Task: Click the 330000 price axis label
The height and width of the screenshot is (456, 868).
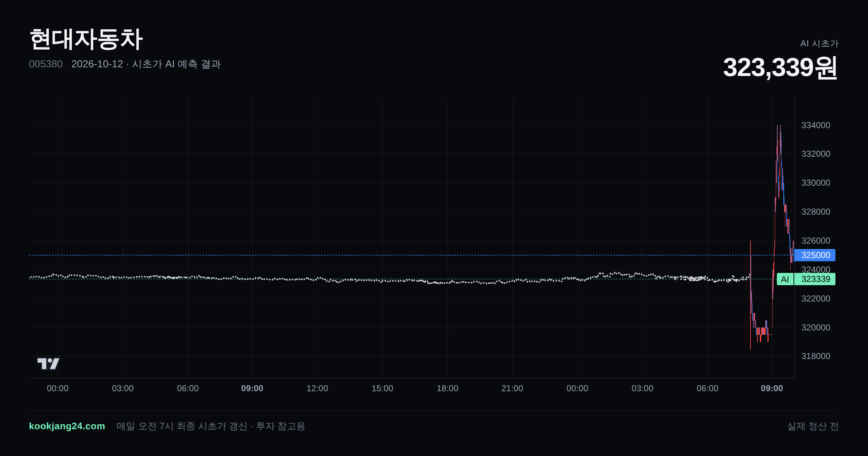Action: point(816,183)
